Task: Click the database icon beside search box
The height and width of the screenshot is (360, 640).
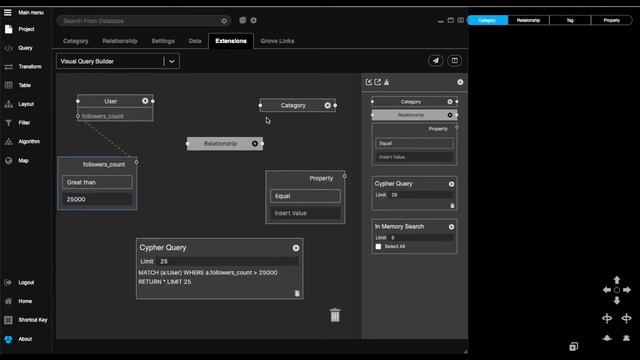Action: [242, 20]
